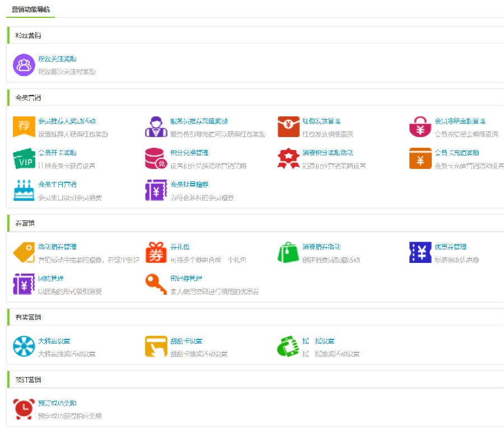
Task: Click the description 预定成功获得相应奖励
Action: click(70, 416)
